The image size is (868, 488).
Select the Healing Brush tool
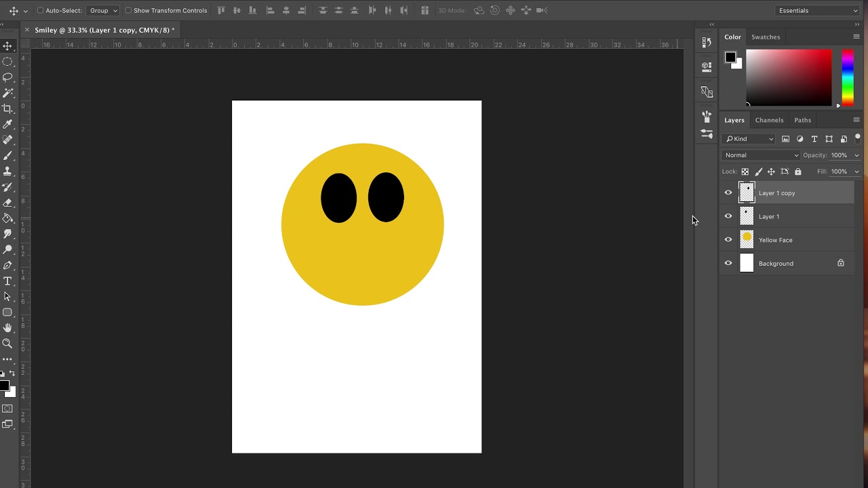[x=7, y=140]
